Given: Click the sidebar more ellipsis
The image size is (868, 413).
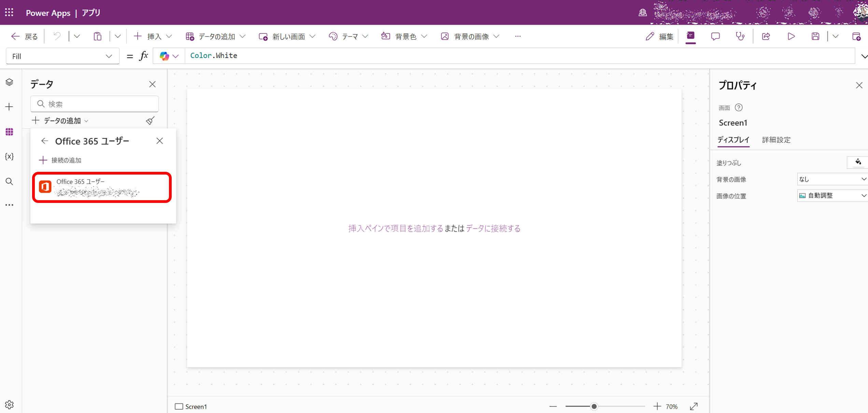Looking at the screenshot, I should (x=9, y=205).
